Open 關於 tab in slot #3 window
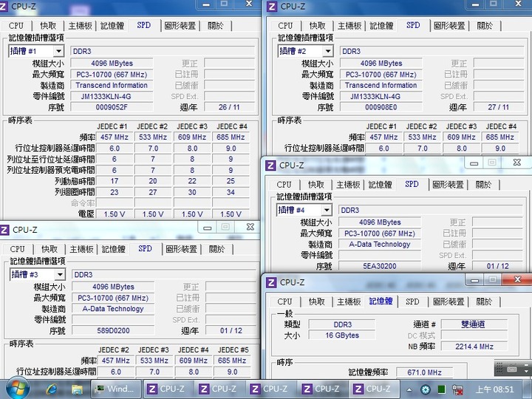 coord(216,250)
